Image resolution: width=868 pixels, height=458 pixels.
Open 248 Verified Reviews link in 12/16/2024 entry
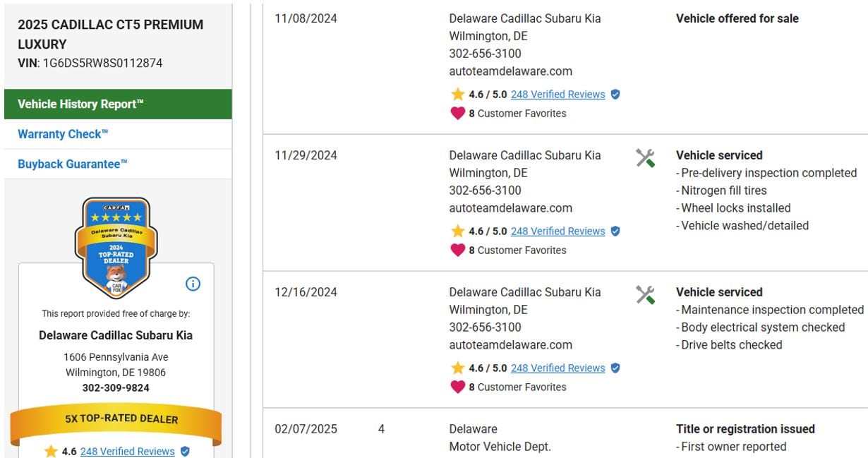coord(557,368)
